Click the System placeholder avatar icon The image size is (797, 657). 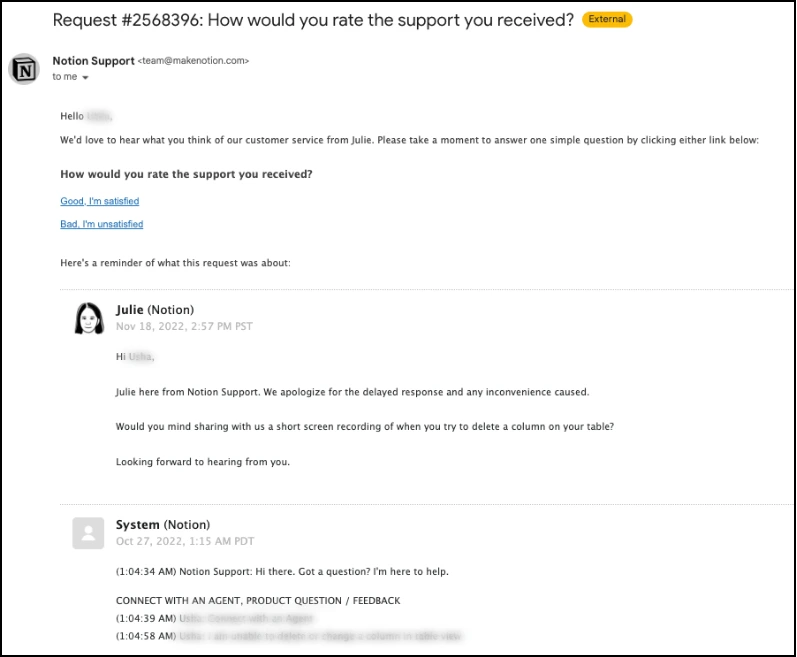point(88,533)
